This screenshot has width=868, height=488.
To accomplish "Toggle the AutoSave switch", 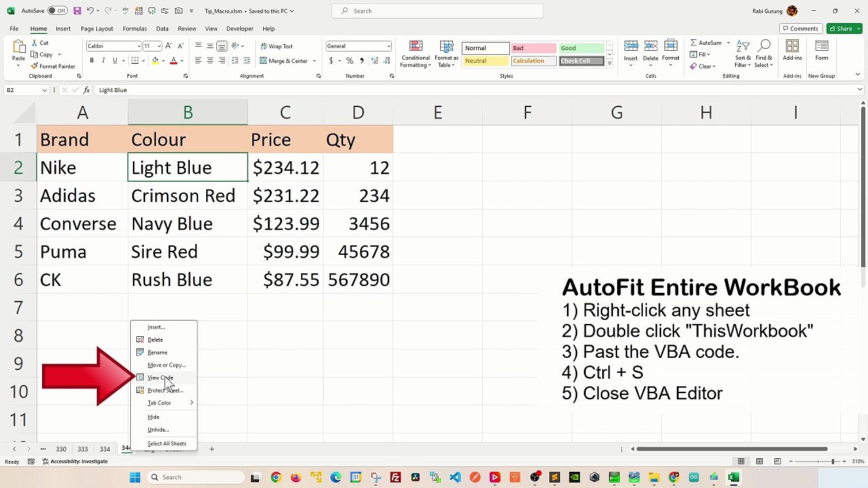I will 57,11.
